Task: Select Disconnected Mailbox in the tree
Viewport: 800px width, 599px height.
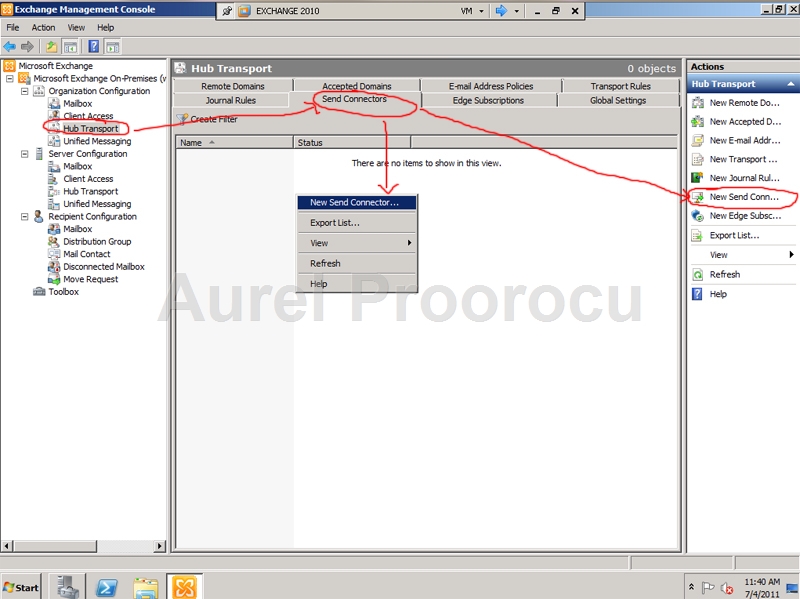Action: tap(104, 266)
